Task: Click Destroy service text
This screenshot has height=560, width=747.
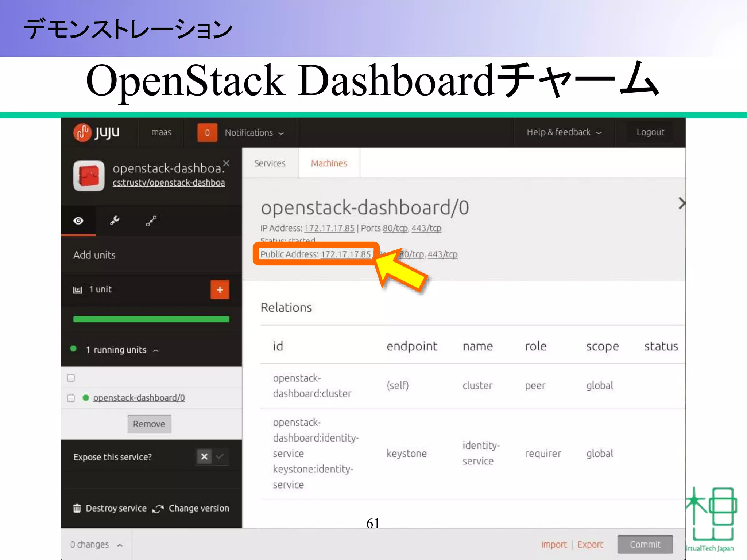Action: (x=116, y=508)
